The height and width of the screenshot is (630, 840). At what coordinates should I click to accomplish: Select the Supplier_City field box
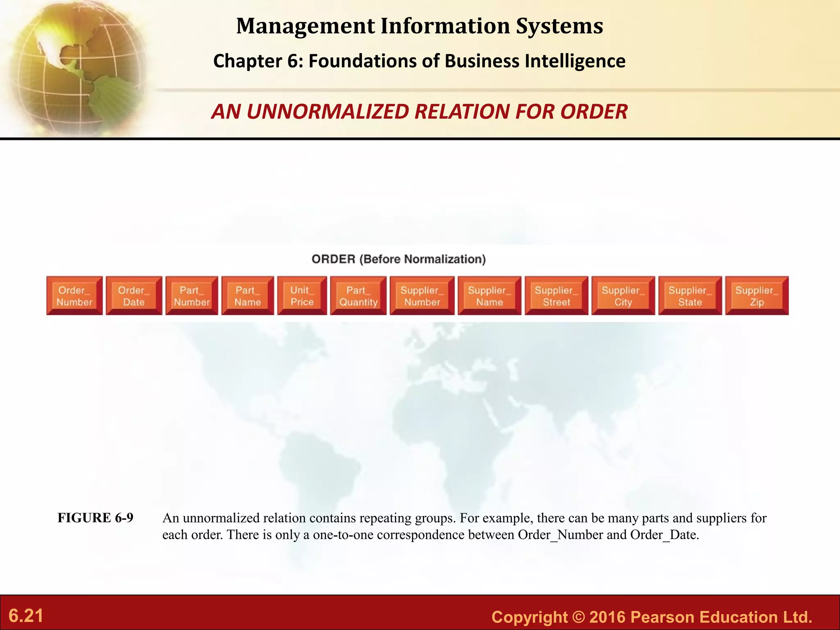point(623,296)
